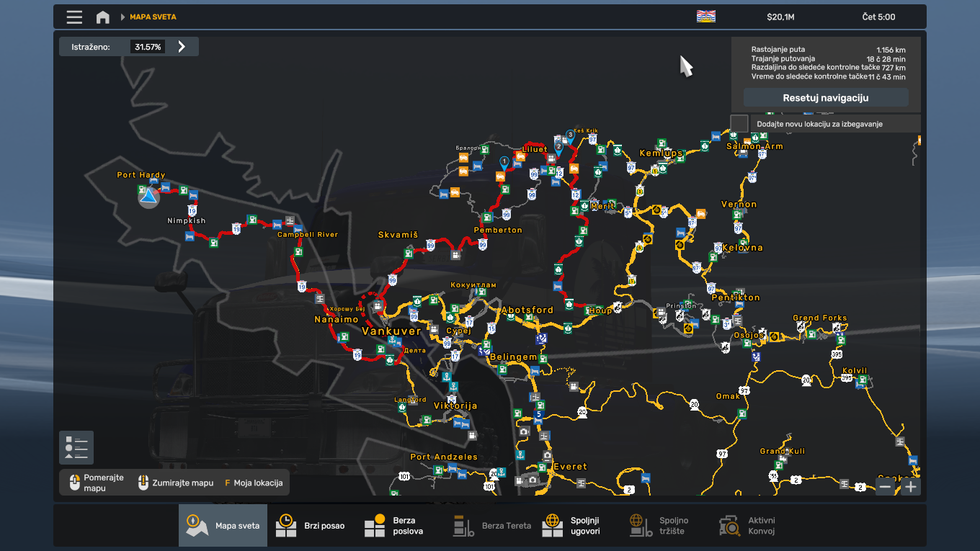Image resolution: width=980 pixels, height=551 pixels.
Task: Click the Resetuj navigaciju button
Action: pos(826,98)
